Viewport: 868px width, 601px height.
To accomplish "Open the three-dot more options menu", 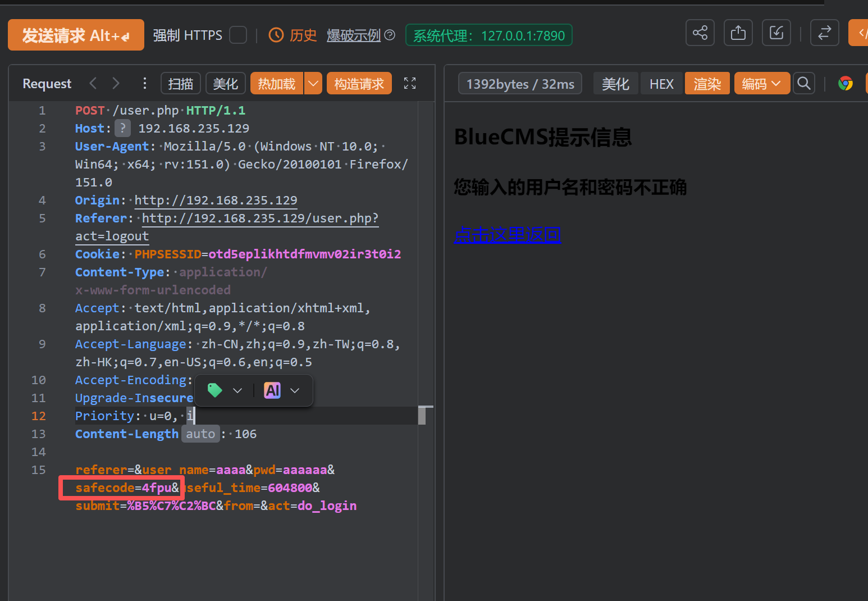I will (x=145, y=84).
